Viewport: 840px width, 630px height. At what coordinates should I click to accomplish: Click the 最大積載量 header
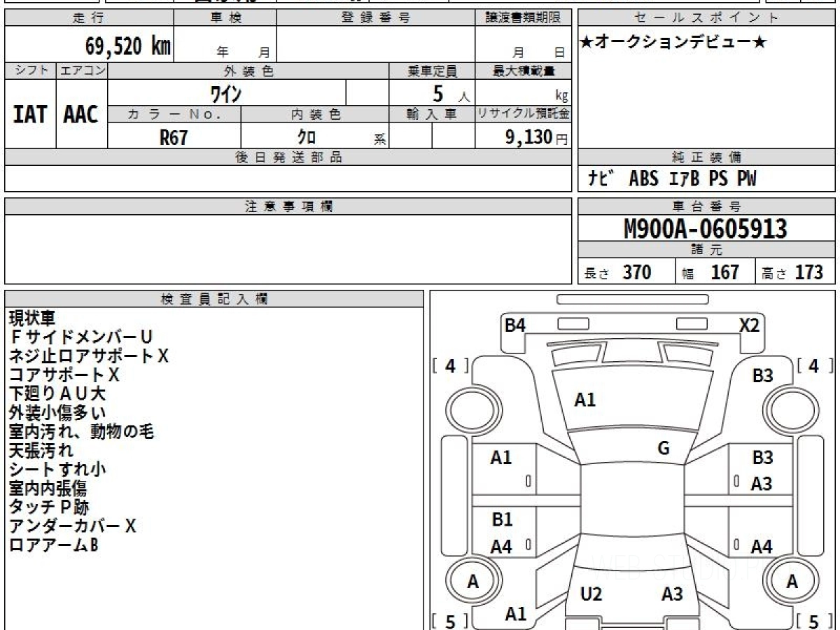[x=523, y=71]
